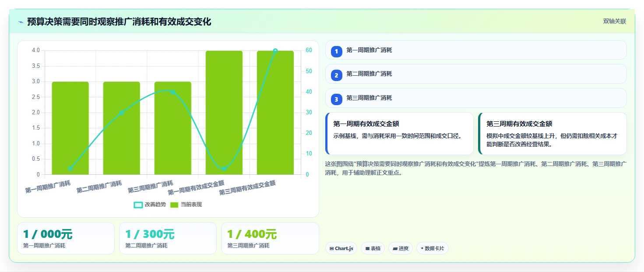Viewport: 644px width, 272px height.
Task: Click x-axis label 第三周期有效成交金额
Action: click(247, 188)
